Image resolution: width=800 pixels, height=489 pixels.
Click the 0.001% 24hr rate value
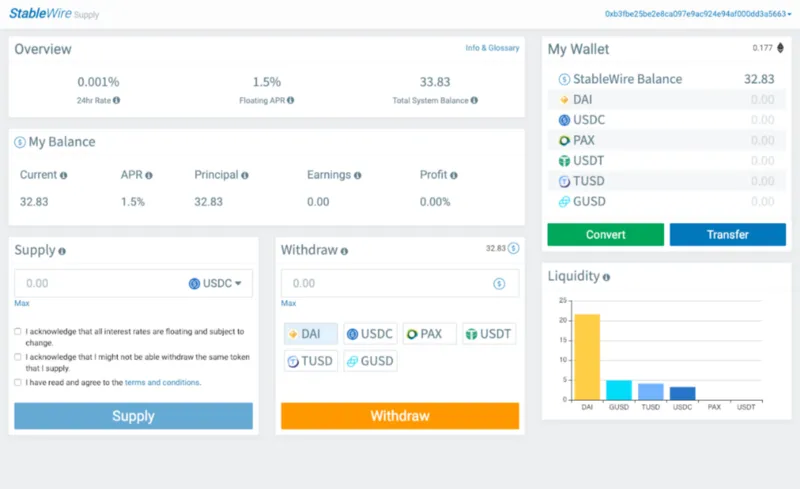coord(98,82)
